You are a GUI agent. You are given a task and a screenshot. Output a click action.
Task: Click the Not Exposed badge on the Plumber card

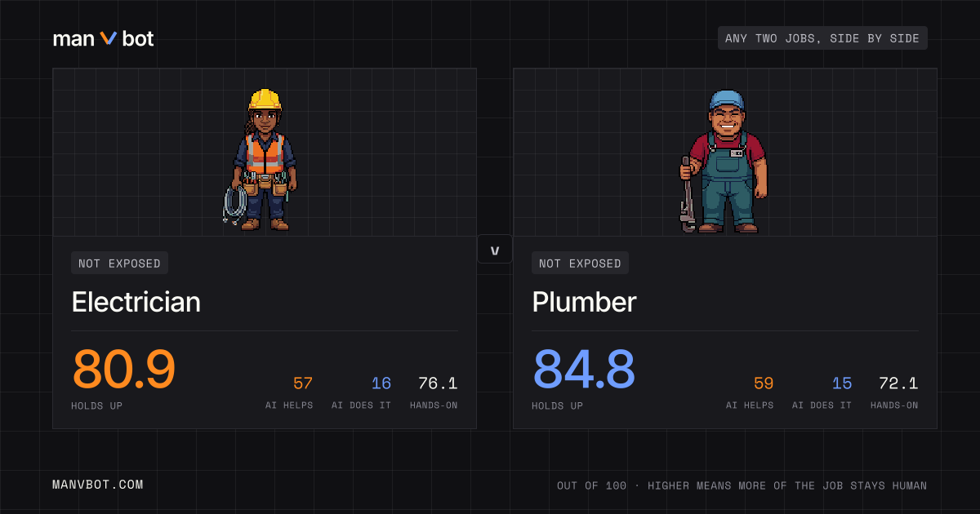[x=580, y=263]
